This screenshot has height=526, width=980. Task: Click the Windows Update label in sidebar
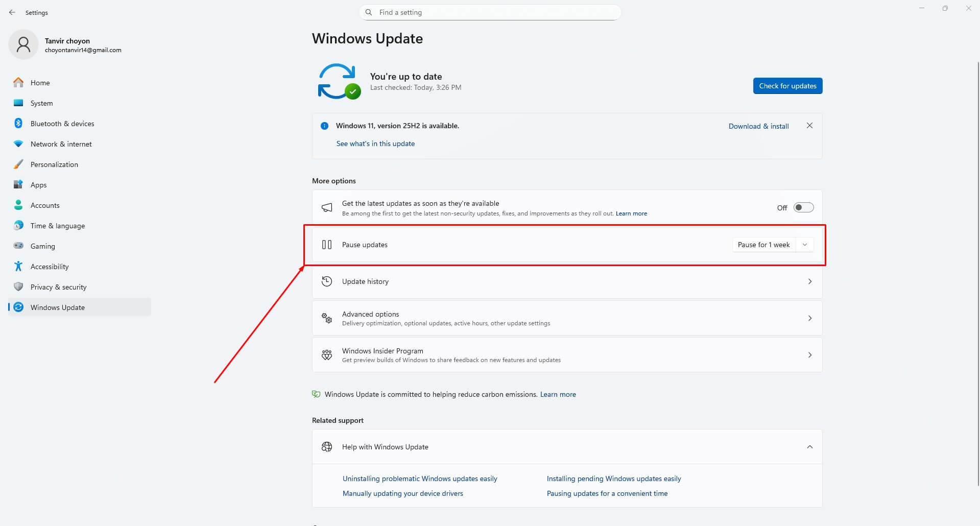(58, 307)
